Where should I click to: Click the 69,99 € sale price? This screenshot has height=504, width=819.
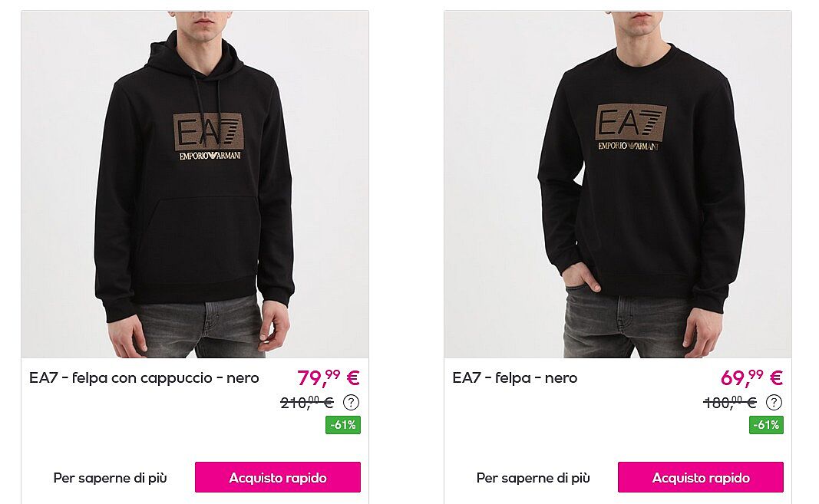751,377
